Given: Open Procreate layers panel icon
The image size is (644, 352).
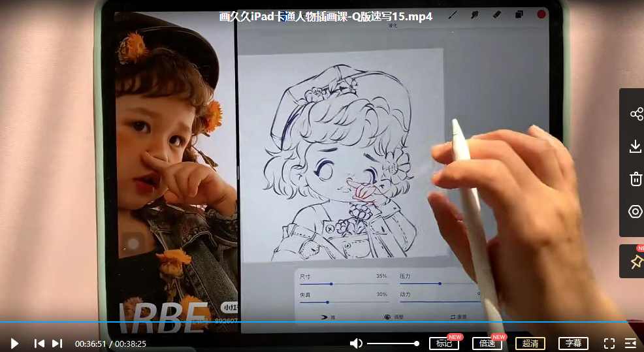Looking at the screenshot, I should [x=519, y=15].
